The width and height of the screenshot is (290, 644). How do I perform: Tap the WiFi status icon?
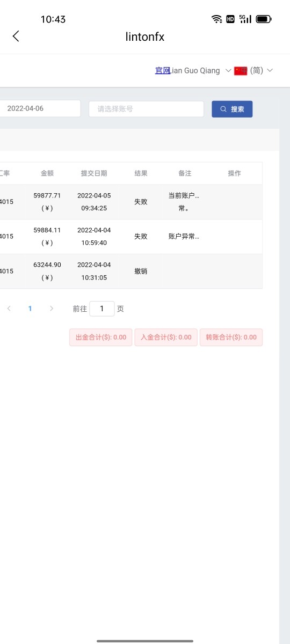[x=217, y=19]
